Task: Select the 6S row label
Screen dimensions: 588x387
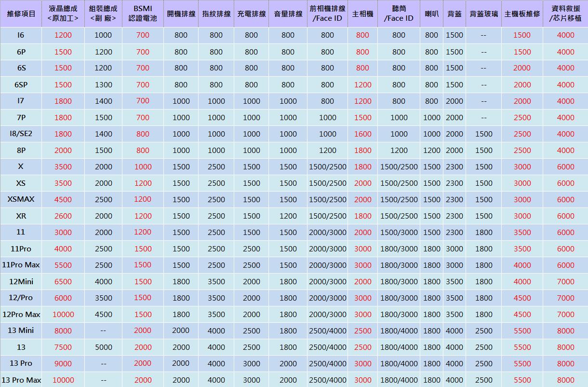Action: (x=21, y=68)
